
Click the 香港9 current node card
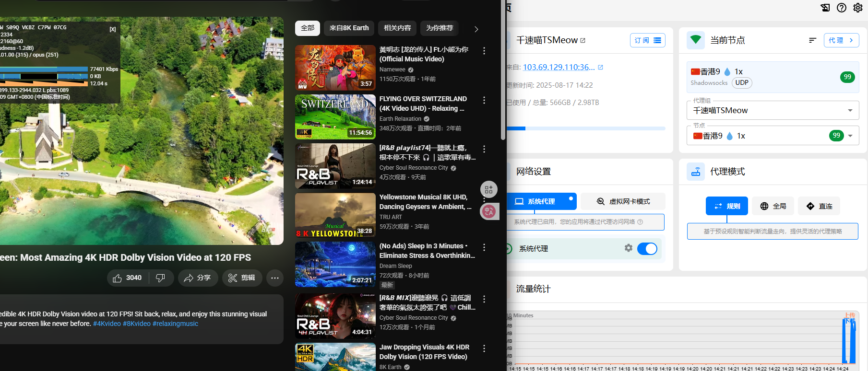coord(773,77)
